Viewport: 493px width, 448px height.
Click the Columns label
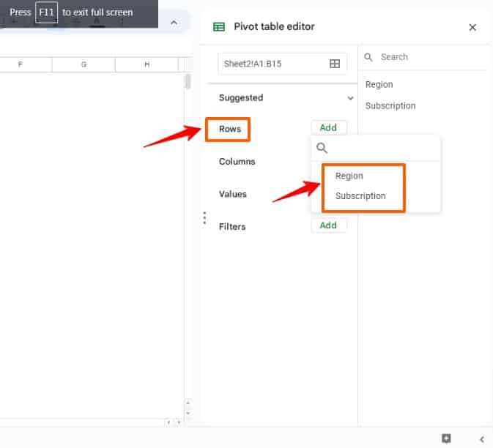point(237,162)
